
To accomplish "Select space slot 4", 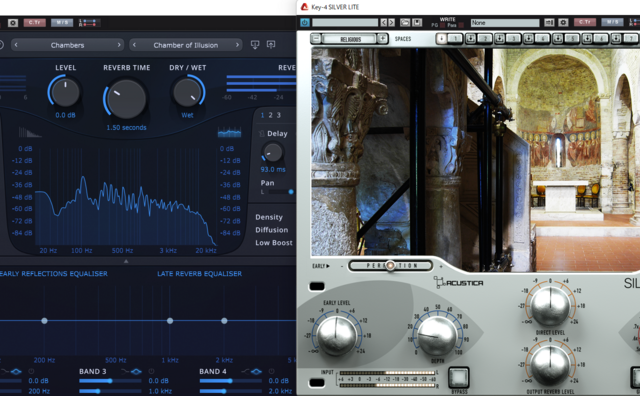I will coord(543,39).
